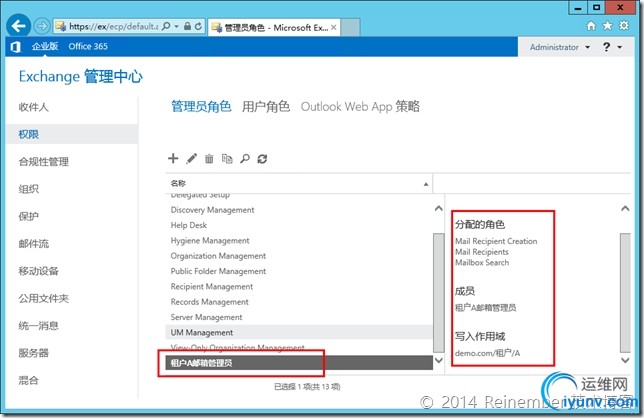Click the details pane scrollbar thumb
Viewport: 644px width, 418px height.
click(x=625, y=292)
